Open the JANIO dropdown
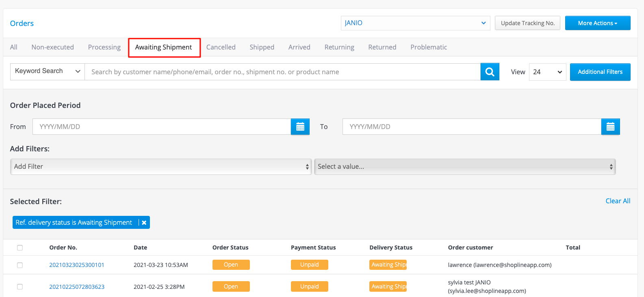Viewport: 644px width, 297px height. tap(415, 23)
